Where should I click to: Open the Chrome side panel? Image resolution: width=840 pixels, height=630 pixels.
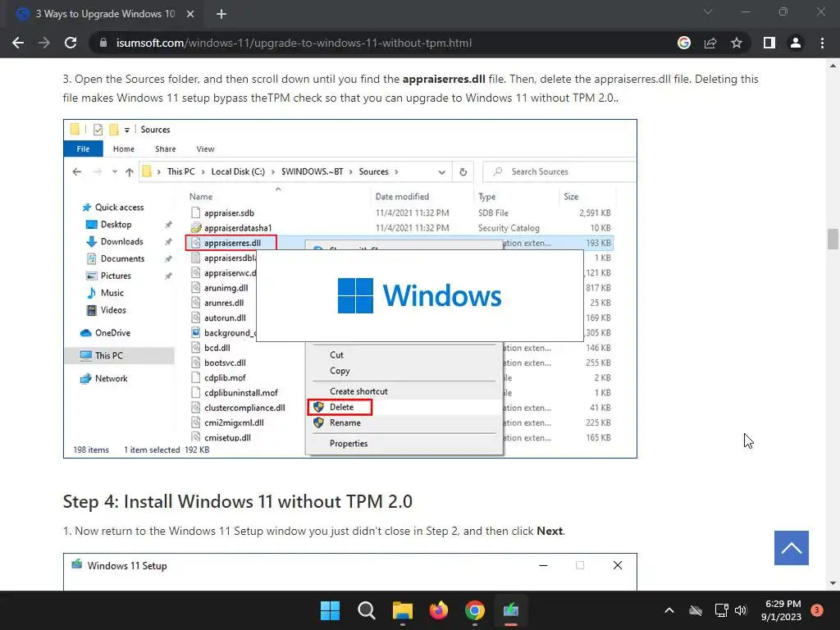click(x=769, y=43)
